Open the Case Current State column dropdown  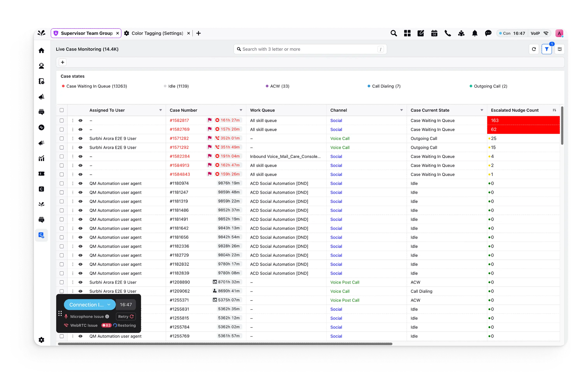coord(482,110)
